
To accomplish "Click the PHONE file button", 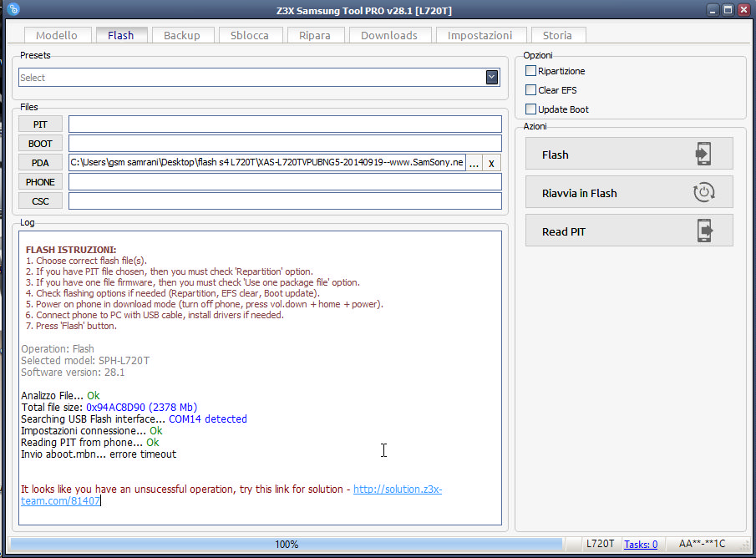I will (40, 182).
